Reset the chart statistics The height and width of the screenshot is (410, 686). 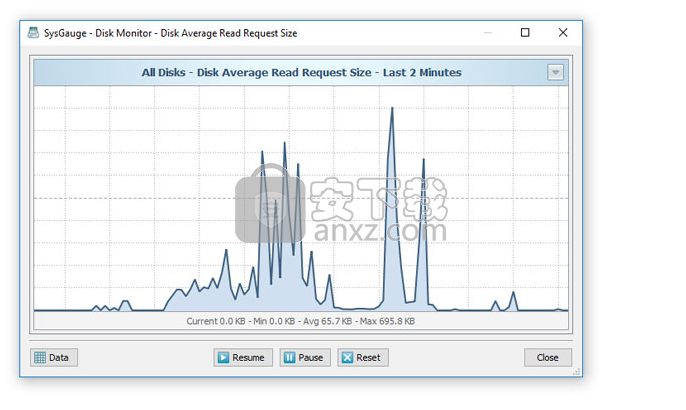pos(363,357)
